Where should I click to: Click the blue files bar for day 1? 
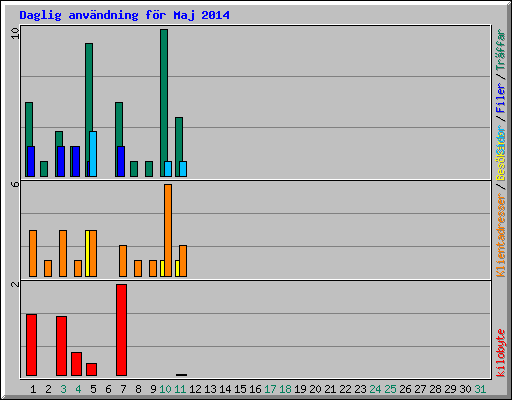[x=31, y=161]
